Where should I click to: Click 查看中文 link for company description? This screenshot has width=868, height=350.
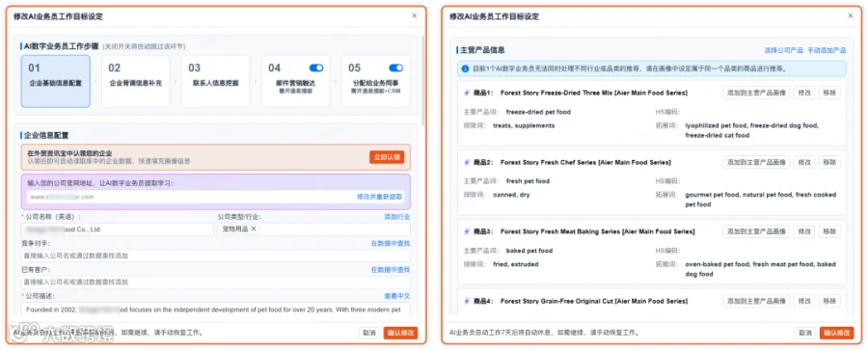397,296
